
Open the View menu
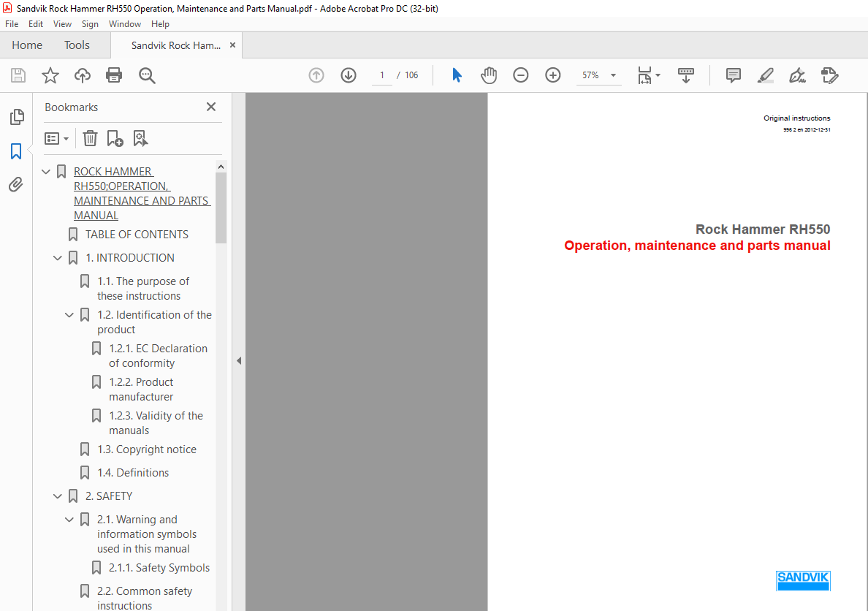[x=62, y=24]
